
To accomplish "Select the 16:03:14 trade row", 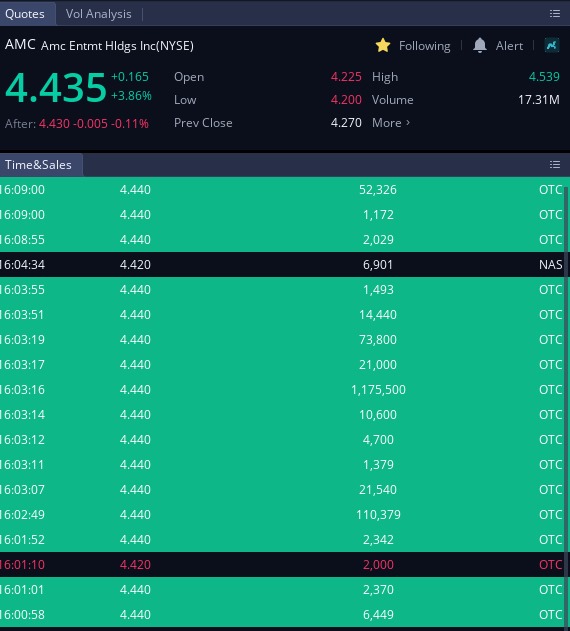I will [282, 414].
